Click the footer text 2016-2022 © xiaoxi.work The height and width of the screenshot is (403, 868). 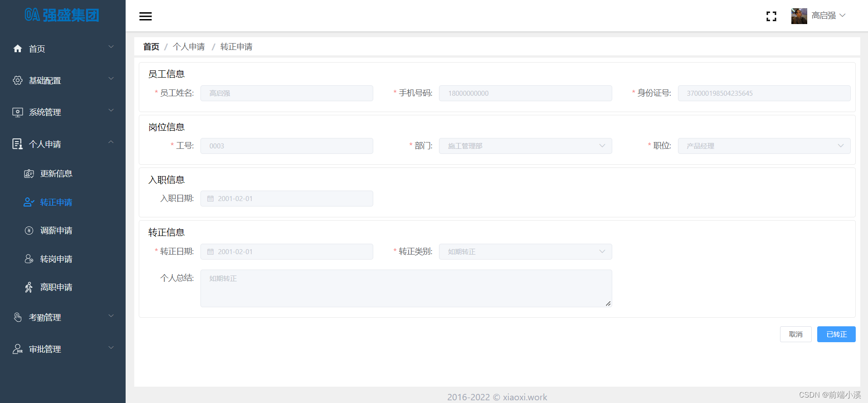click(497, 397)
